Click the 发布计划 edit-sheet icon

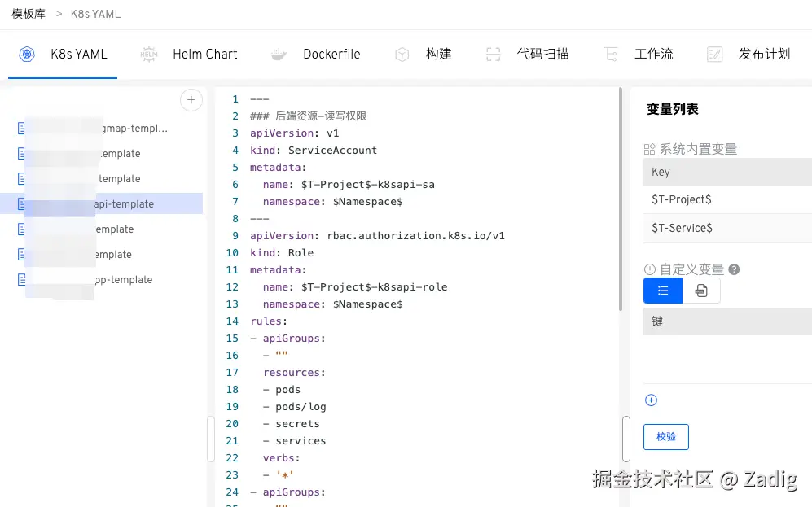[714, 55]
